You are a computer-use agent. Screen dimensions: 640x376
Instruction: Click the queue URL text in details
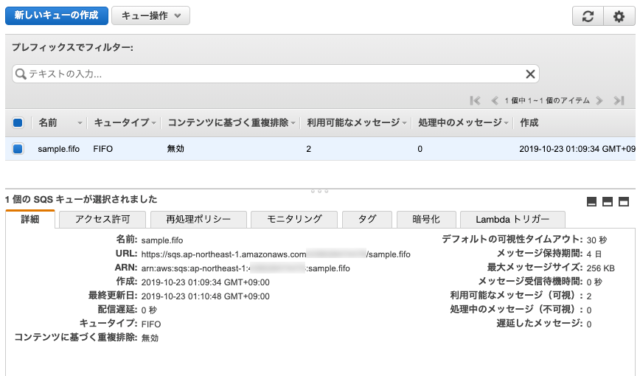(x=276, y=254)
